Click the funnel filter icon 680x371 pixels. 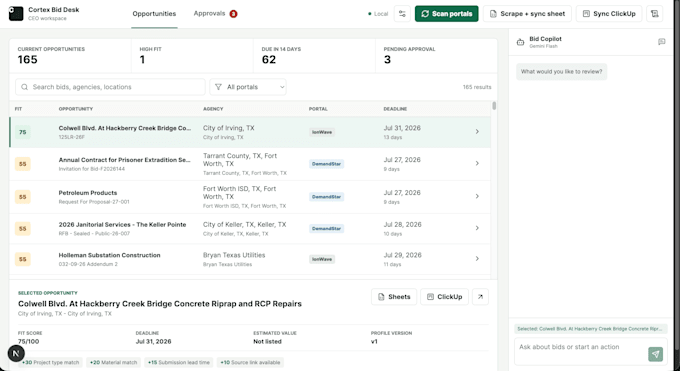pyautogui.click(x=219, y=87)
